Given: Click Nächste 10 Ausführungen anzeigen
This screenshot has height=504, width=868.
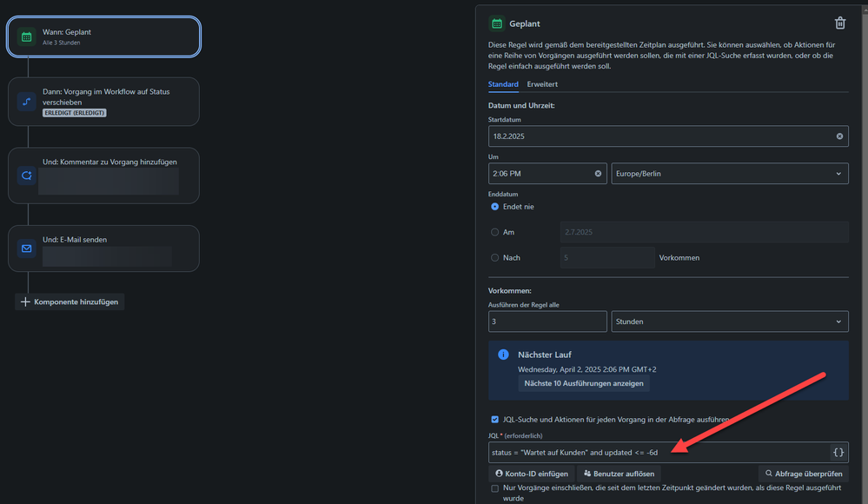Looking at the screenshot, I should [x=584, y=383].
